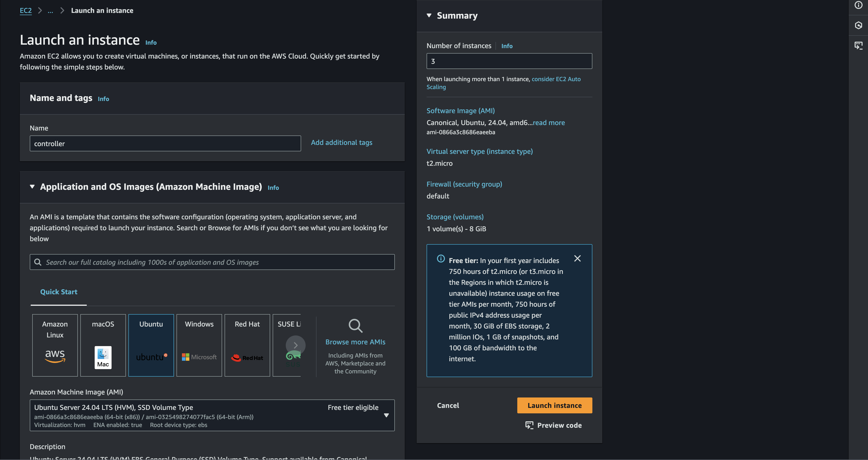Click Preview code
Viewport: 868px width, 460px height.
pos(554,425)
